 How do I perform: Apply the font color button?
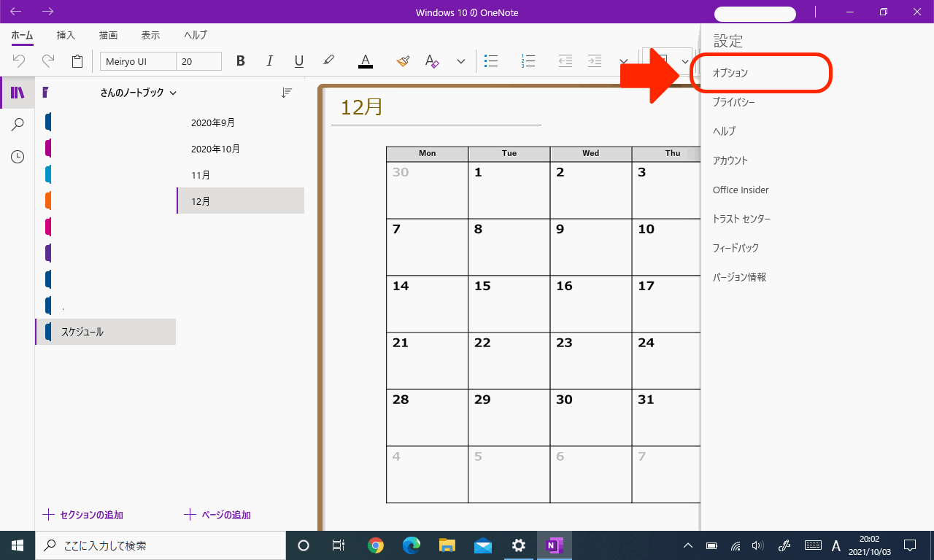click(366, 61)
